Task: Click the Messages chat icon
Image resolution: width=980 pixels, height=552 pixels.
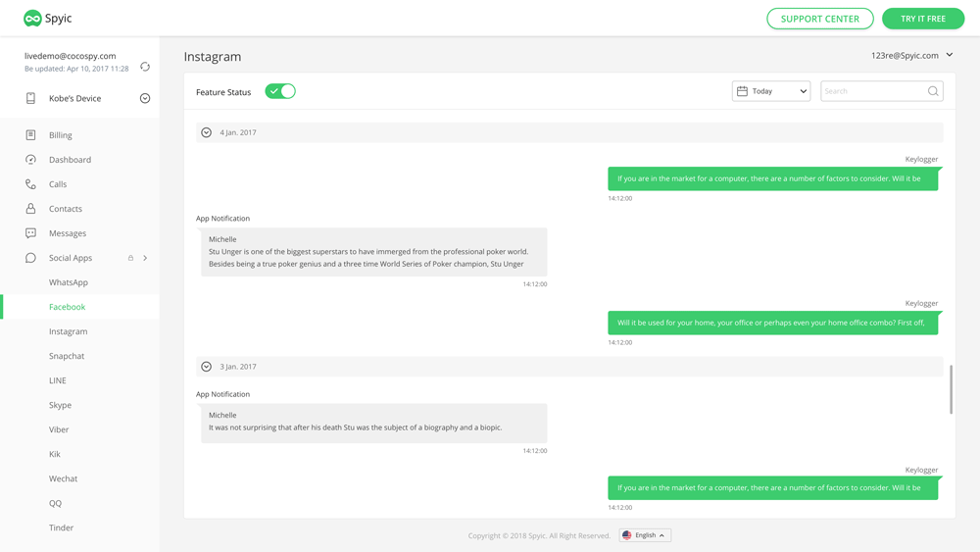Action: 30,233
